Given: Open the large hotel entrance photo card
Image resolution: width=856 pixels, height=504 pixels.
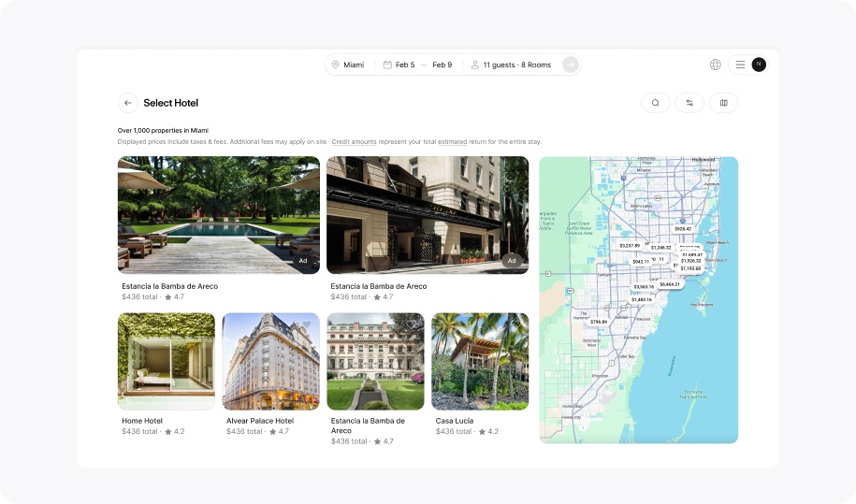Looking at the screenshot, I should point(428,215).
